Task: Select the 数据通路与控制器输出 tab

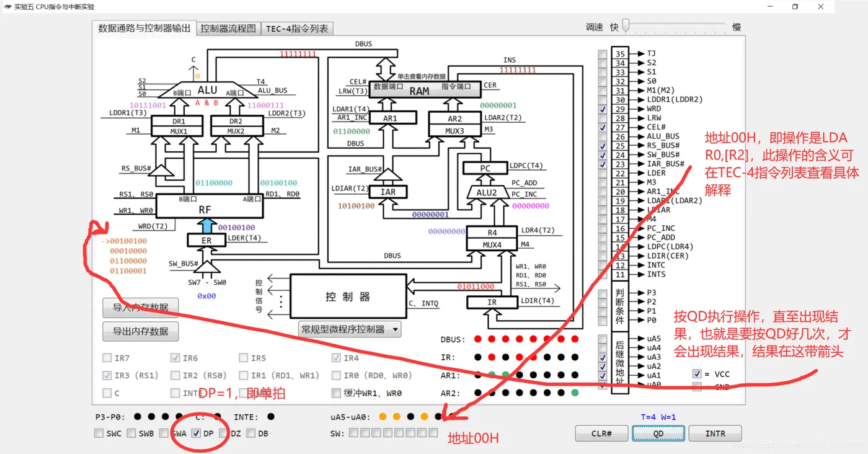Action: tap(144, 28)
